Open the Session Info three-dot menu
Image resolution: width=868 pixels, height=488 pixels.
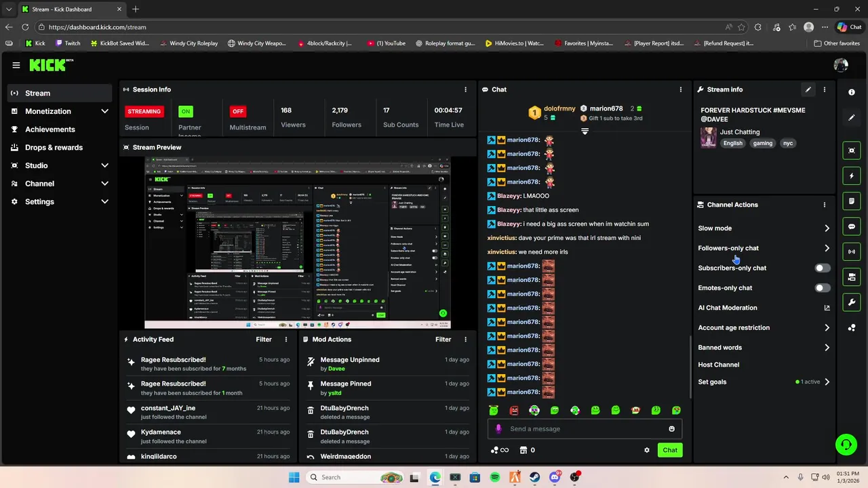click(x=465, y=89)
